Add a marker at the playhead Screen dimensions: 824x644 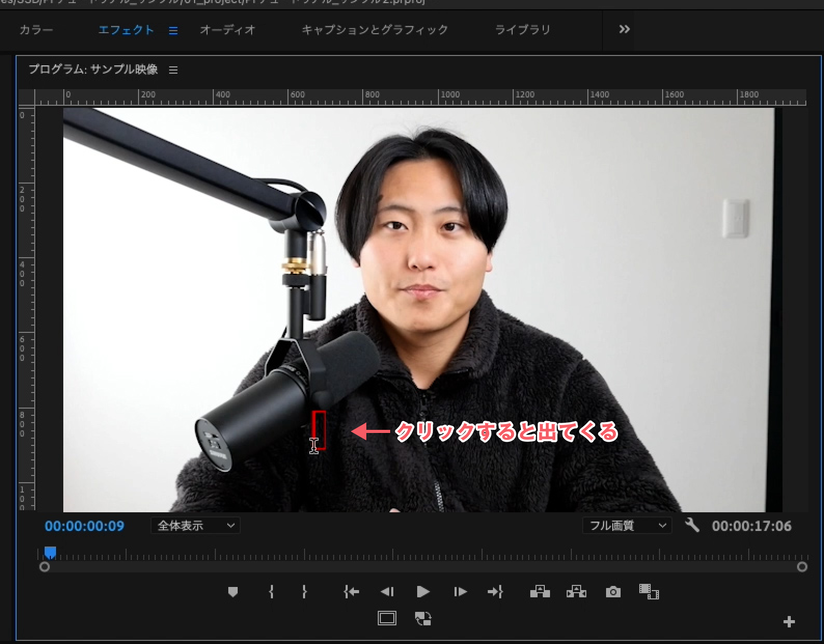[x=233, y=592]
